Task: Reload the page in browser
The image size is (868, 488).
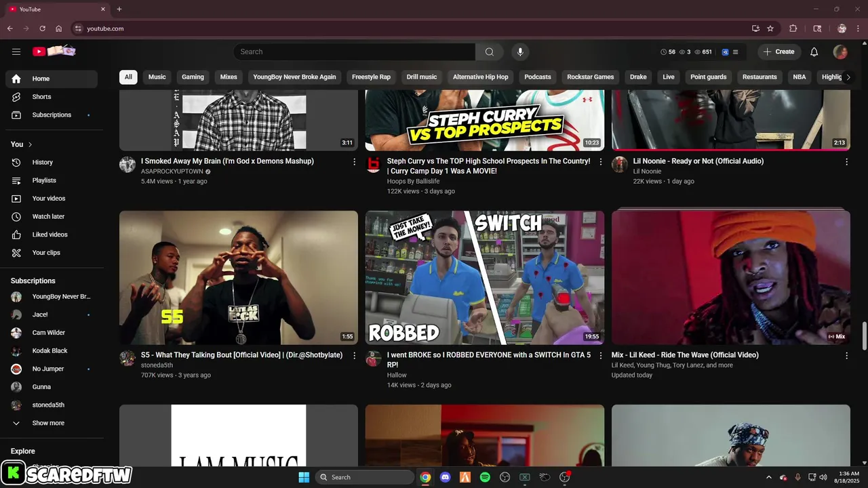Action: (x=42, y=28)
